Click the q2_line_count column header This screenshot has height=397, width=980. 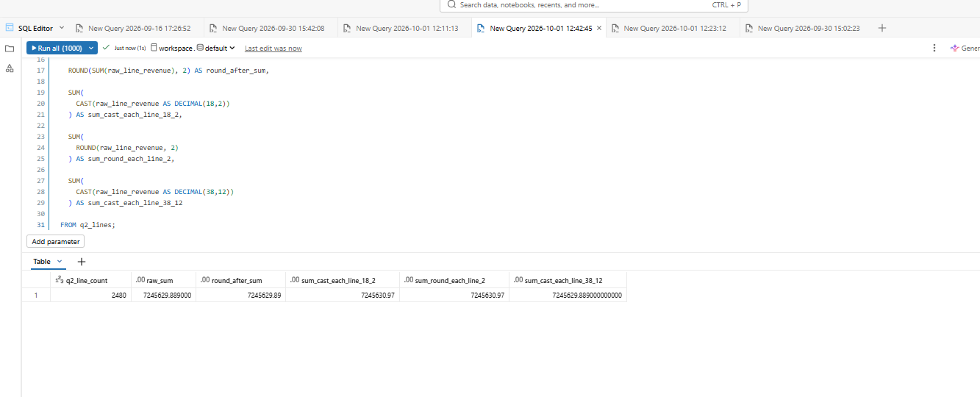[x=90, y=280]
